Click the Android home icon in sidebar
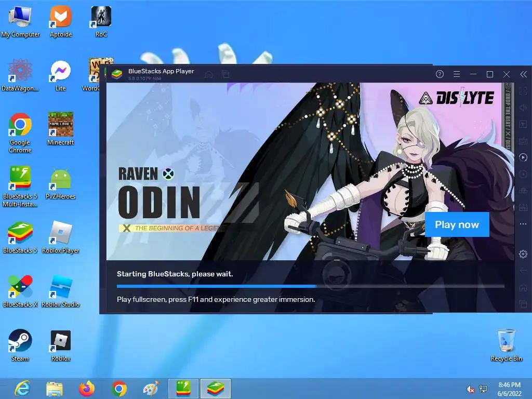Screen dimensions: 532x399 [523, 287]
